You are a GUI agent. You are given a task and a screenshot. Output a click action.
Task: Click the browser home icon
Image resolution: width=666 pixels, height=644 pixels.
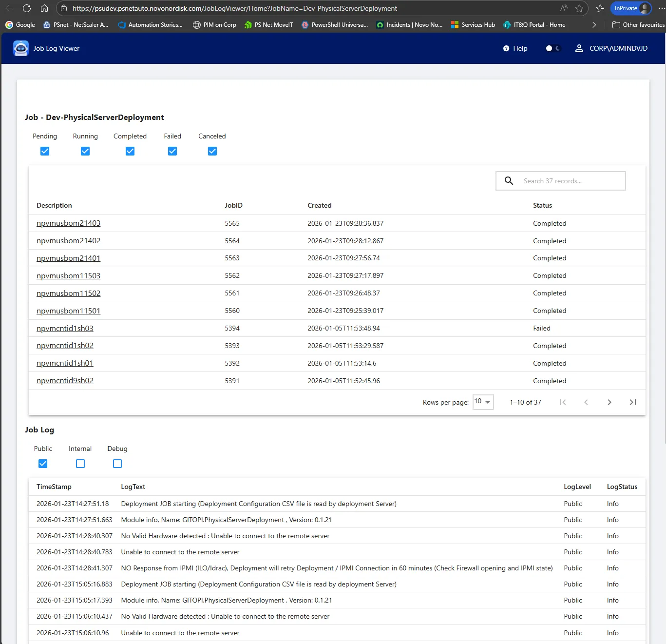point(44,8)
